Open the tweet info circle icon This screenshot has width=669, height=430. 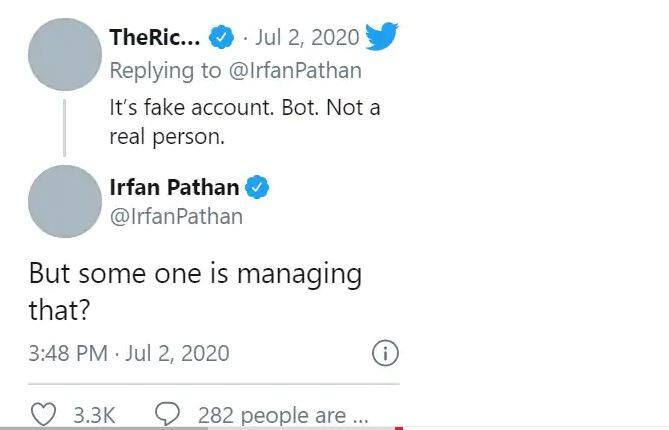pyautogui.click(x=385, y=353)
